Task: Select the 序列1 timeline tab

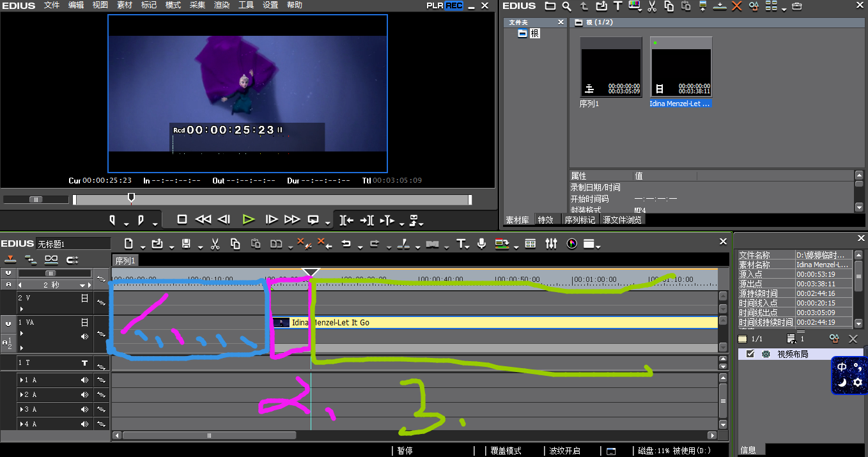Action: click(125, 261)
